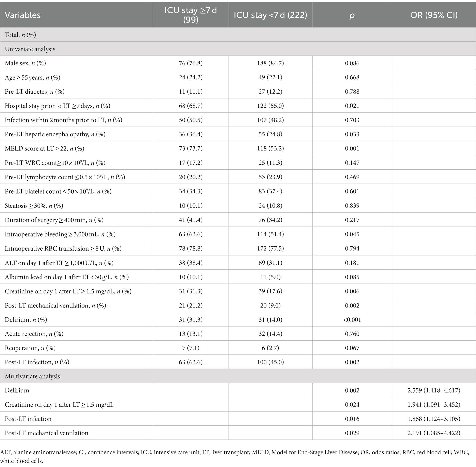Click 'Age ≥ 55 years, n (%)' label
This screenshot has height=467, width=476.
click(32, 77)
